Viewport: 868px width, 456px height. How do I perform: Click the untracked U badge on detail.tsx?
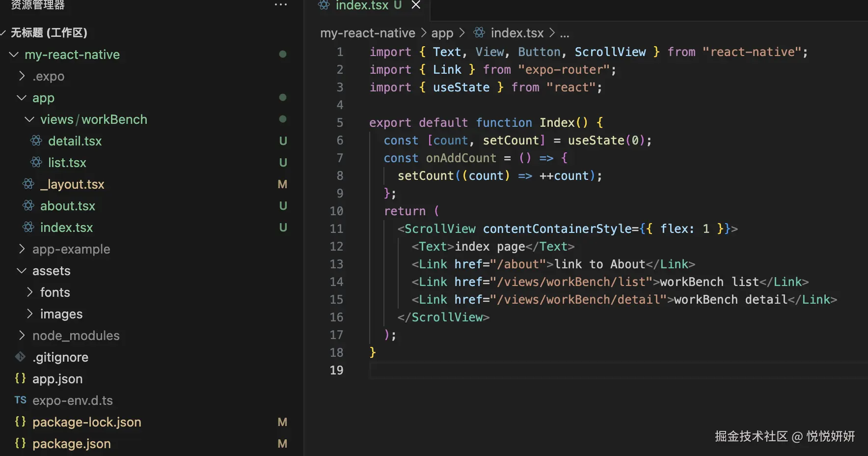pyautogui.click(x=283, y=141)
